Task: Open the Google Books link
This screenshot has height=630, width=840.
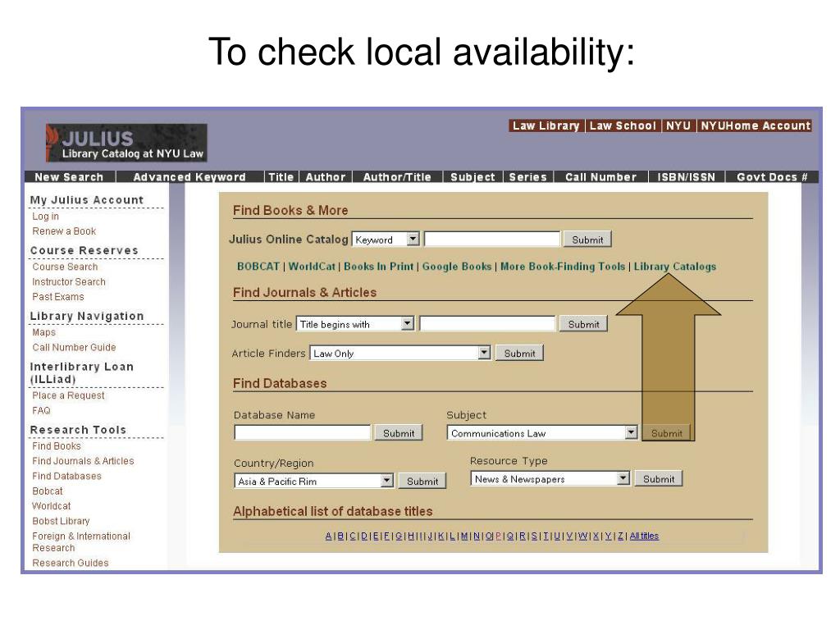Action: (456, 267)
